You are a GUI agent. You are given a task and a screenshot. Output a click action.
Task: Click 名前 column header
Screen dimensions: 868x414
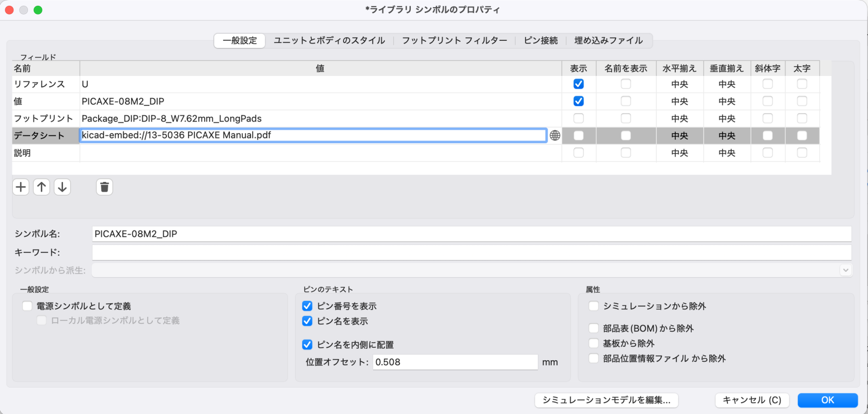pyautogui.click(x=46, y=68)
